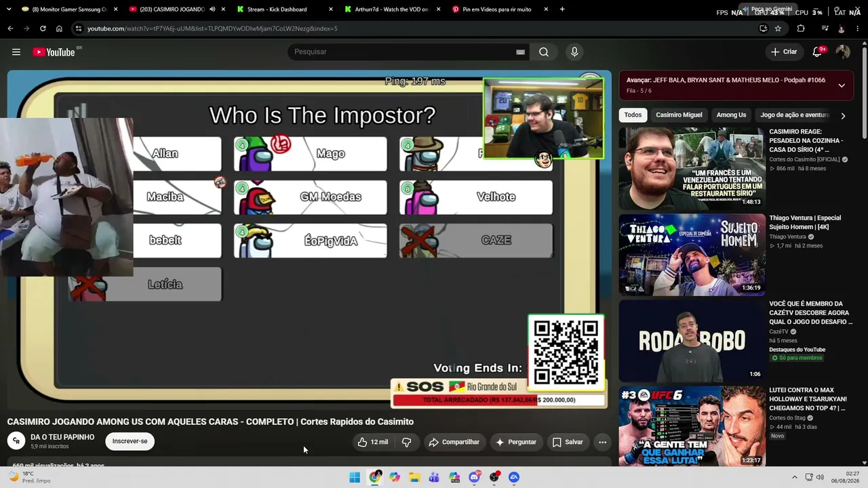The image size is (868, 488).
Task: Open the on-screen keyboard in search box
Action: 520,52
